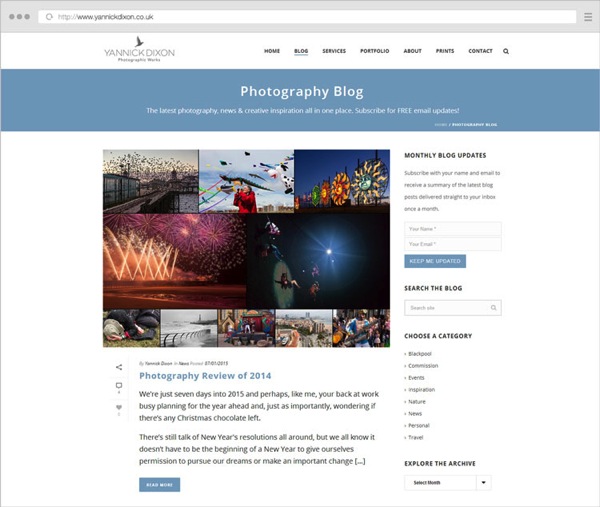Expand the Select Month archive dropdown arrow
This screenshot has height=507, width=600.
pos(484,483)
